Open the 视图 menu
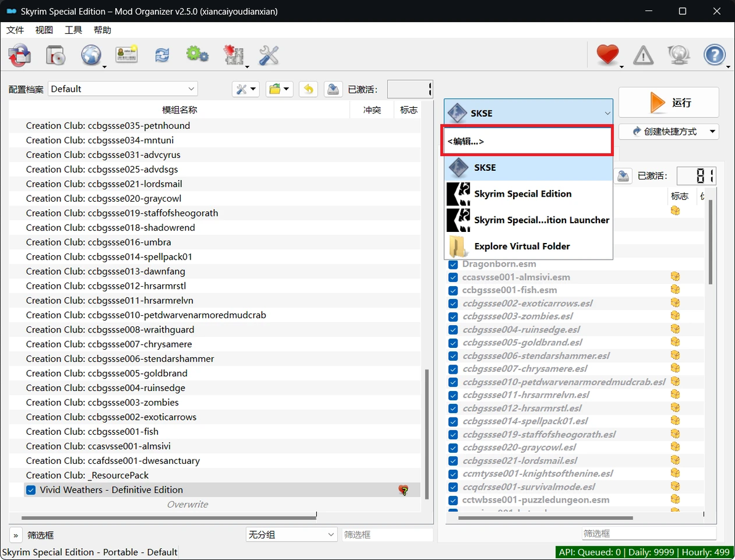The image size is (735, 560). click(x=44, y=30)
